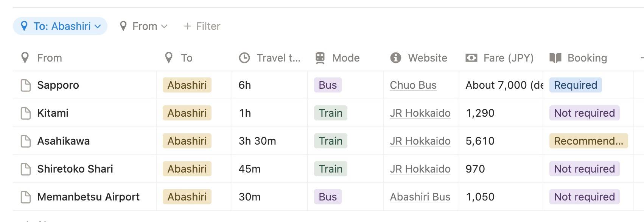The image size is (644, 222).
Task: Select the Train mode tag for Asahikawa
Action: click(x=330, y=141)
